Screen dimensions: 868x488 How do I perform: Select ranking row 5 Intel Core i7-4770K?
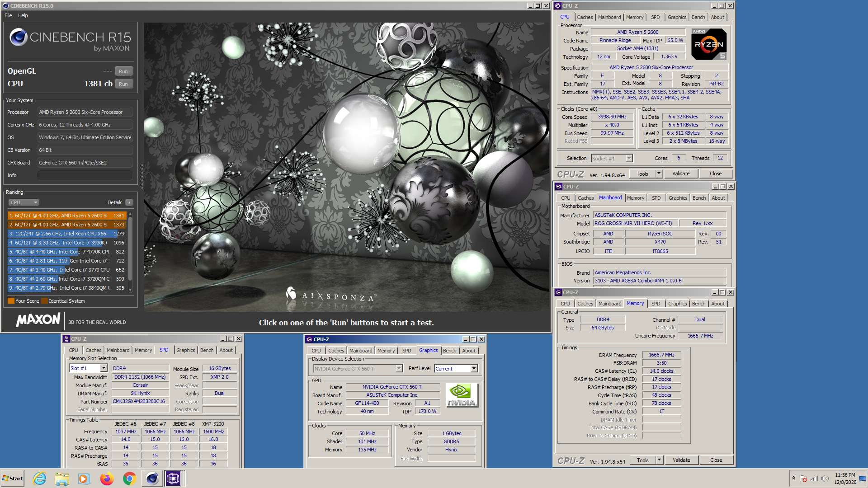tap(66, 252)
